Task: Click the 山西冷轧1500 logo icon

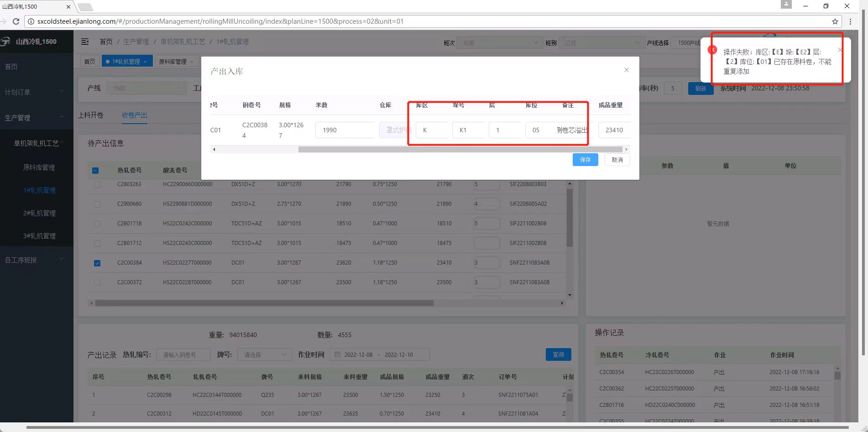Action: click(x=5, y=42)
